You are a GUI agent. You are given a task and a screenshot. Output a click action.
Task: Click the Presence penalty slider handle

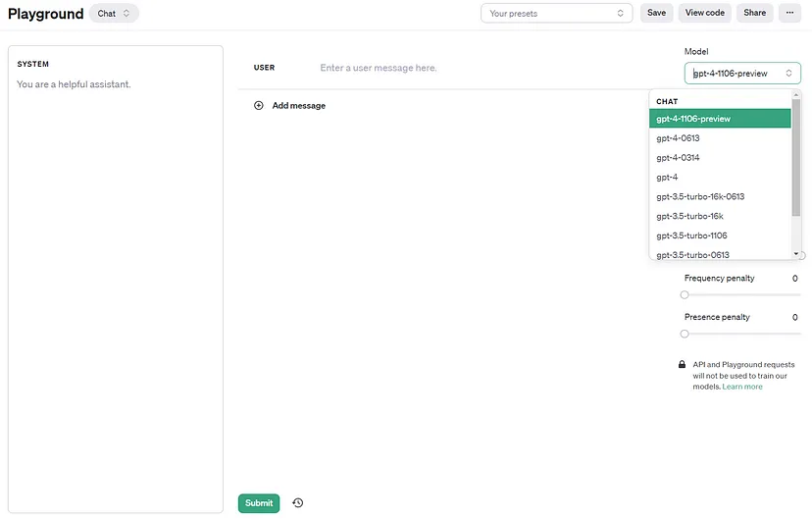[x=685, y=334]
